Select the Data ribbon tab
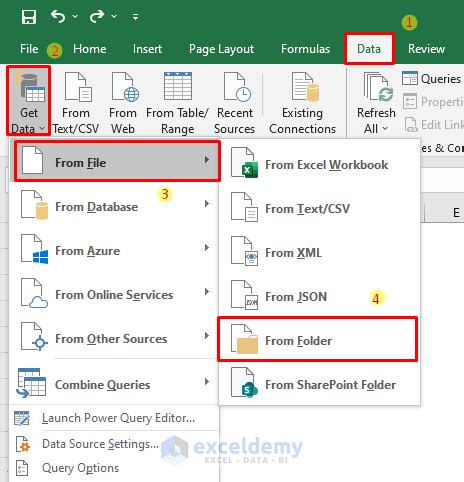This screenshot has height=482, width=464. click(369, 49)
